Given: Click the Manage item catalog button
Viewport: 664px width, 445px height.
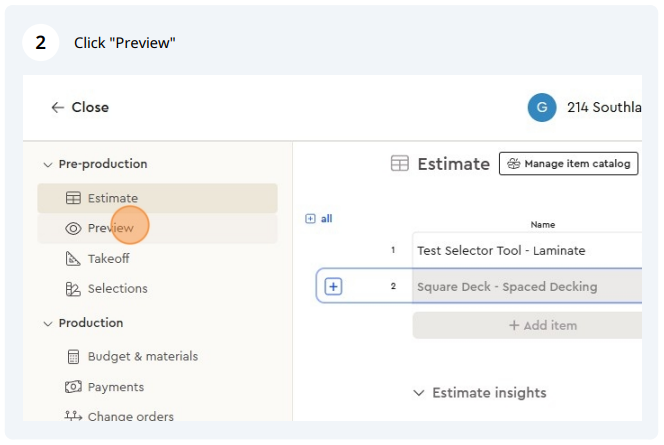Looking at the screenshot, I should point(568,163).
